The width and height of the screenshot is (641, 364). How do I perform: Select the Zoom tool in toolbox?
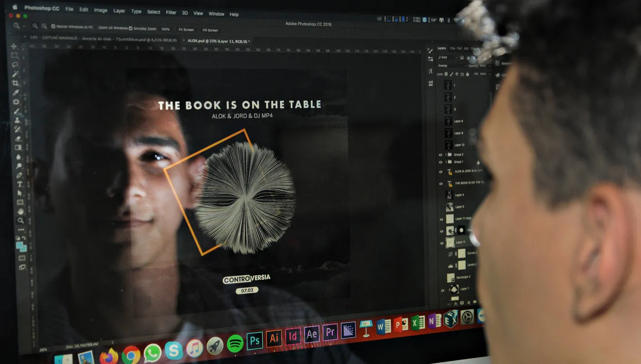(21, 221)
